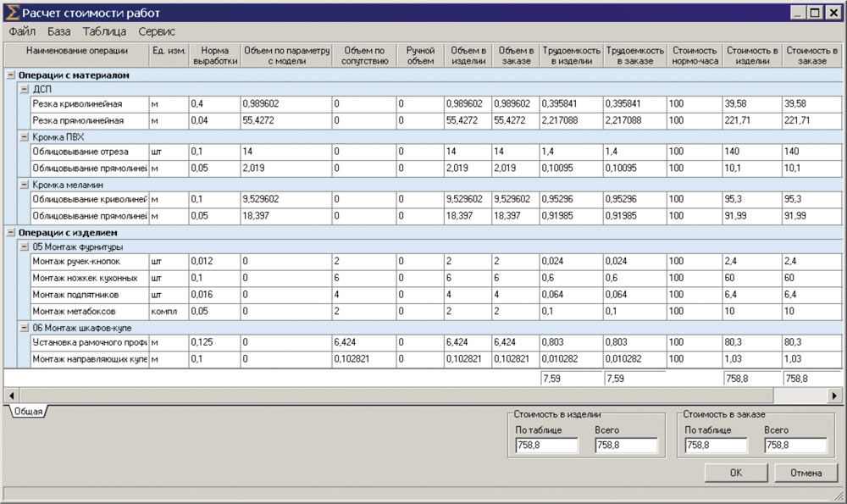Click norm value 0,4 for Резка криволинейная

pos(214,103)
